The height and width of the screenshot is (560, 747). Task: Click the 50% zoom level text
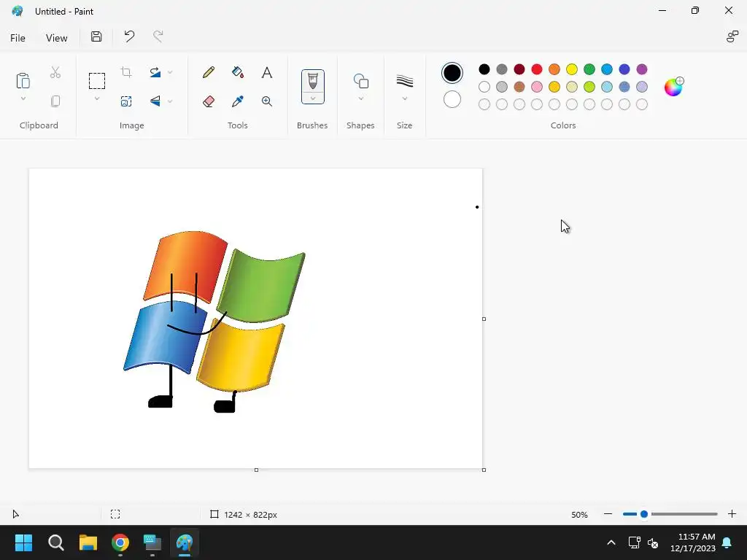[x=579, y=515]
